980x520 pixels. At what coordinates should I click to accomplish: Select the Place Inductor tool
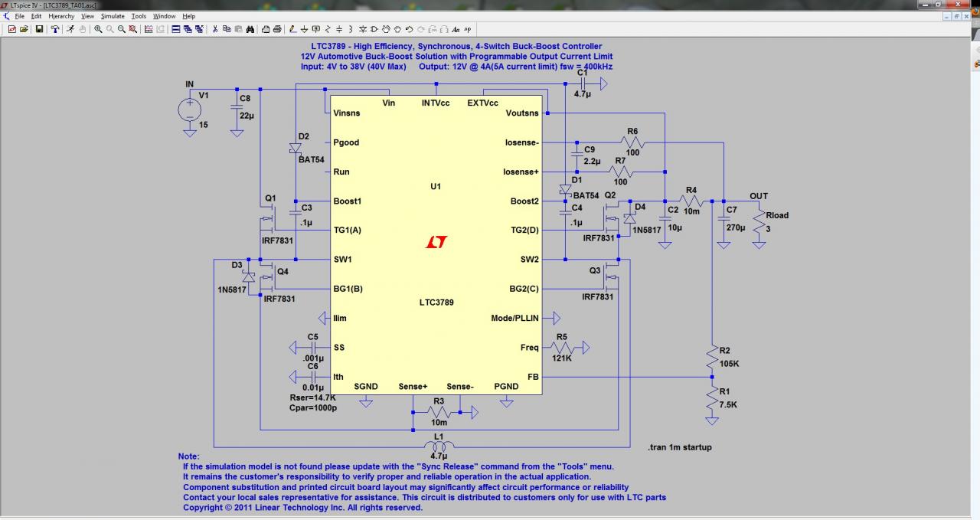click(350, 29)
